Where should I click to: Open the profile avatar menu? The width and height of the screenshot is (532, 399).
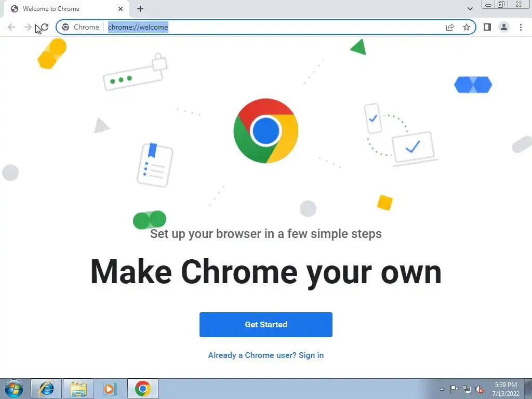click(x=504, y=27)
